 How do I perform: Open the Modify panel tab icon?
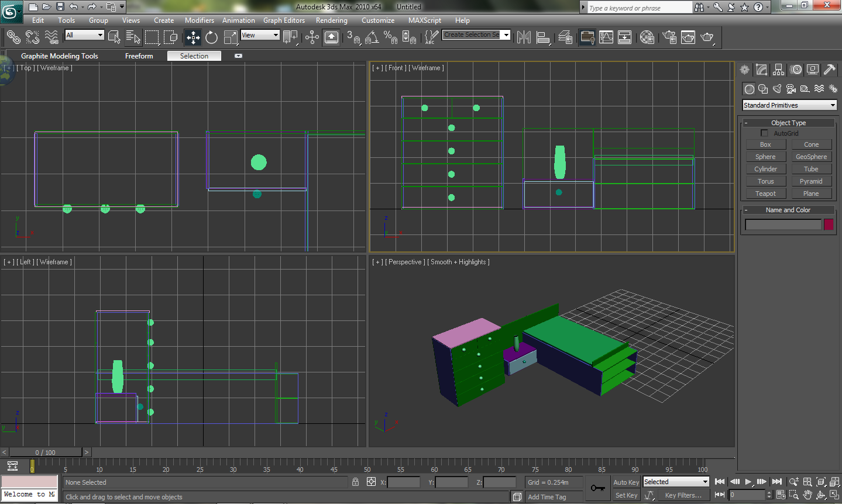pos(761,70)
